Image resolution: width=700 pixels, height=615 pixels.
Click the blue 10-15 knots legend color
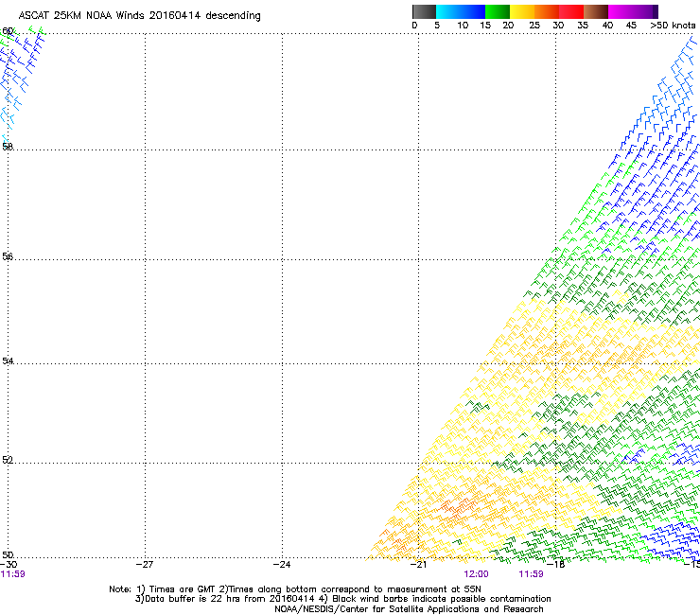point(473,11)
